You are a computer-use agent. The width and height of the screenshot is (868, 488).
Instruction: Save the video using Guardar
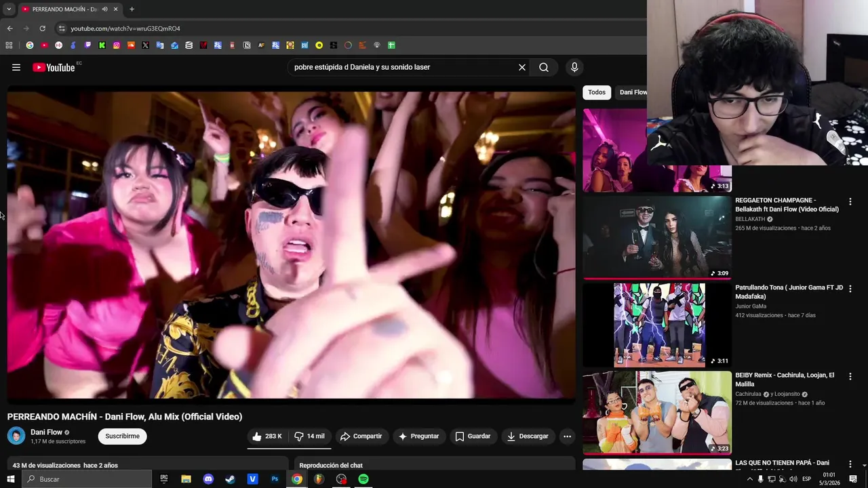[x=473, y=436]
